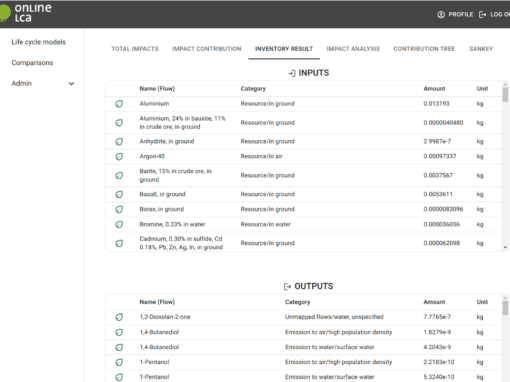This screenshot has height=382, width=510.
Task: Click 1,3-Dioxolan-2-one flow name
Action: 165,317
